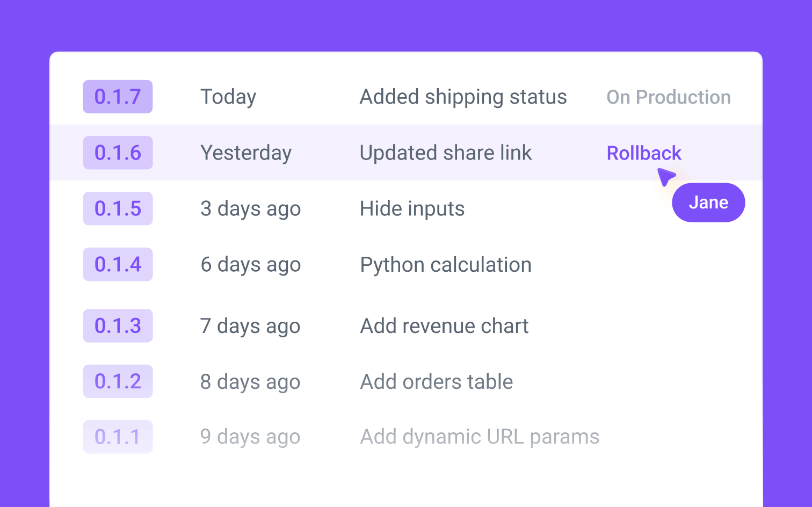Click the 'Yesterday' timestamp label
Viewport: 812px width, 507px height.
(x=246, y=153)
